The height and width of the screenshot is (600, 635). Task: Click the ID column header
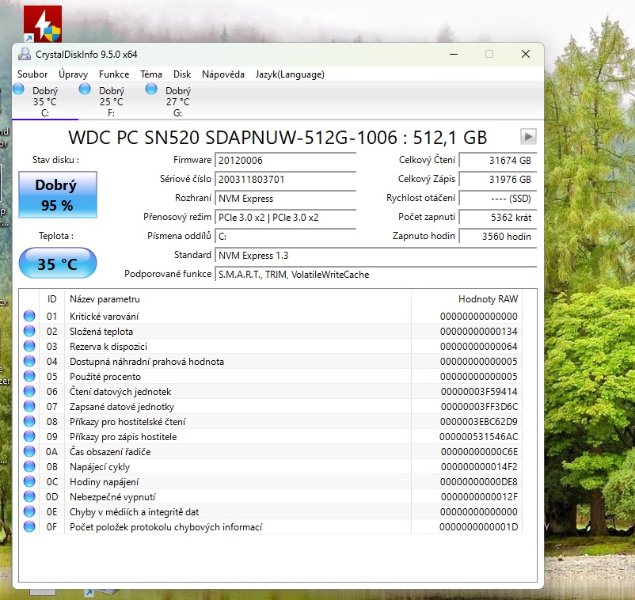click(52, 299)
